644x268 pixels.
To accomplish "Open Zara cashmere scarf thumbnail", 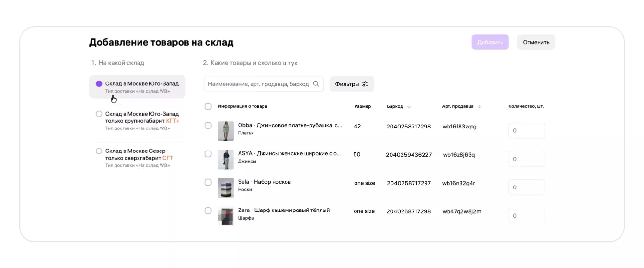I will pos(226,216).
